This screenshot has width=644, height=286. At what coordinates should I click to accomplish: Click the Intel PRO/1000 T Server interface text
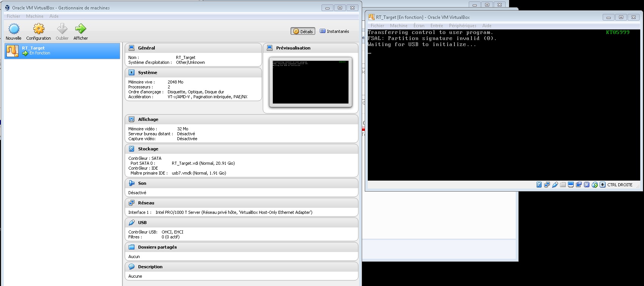coord(234,212)
